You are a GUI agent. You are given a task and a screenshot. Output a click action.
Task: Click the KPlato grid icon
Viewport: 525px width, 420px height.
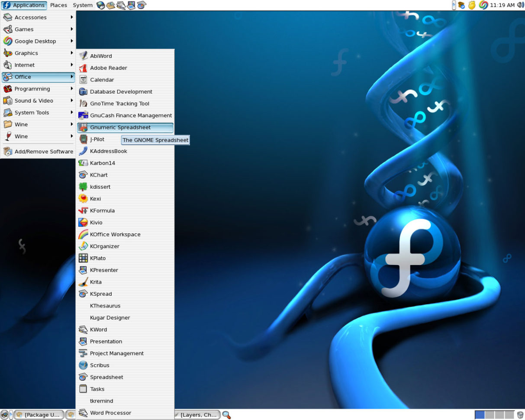pyautogui.click(x=83, y=258)
